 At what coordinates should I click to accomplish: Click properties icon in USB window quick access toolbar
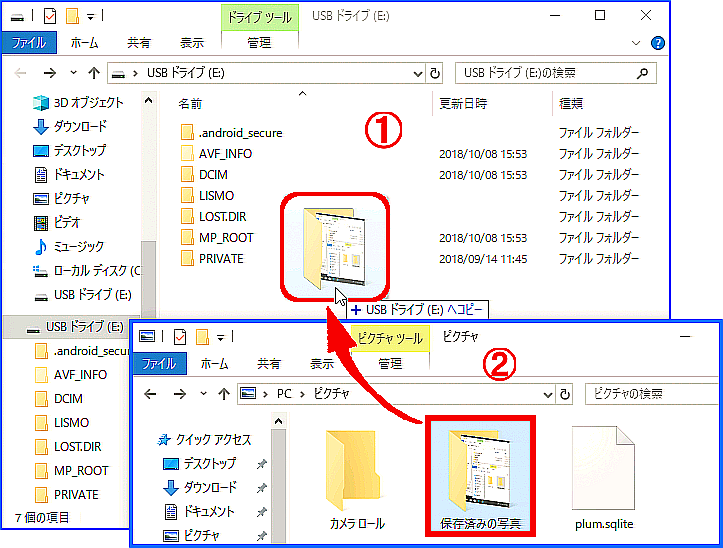click(50, 17)
